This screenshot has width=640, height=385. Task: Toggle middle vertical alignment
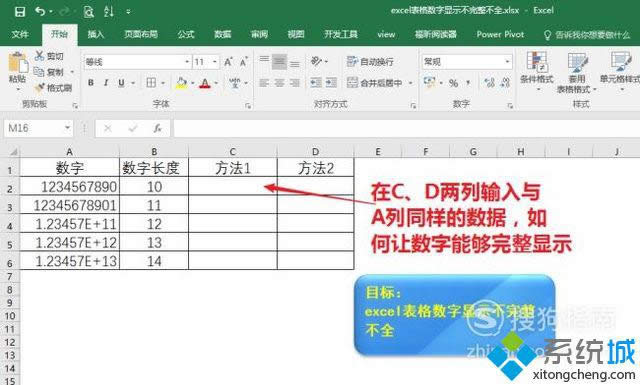click(279, 62)
